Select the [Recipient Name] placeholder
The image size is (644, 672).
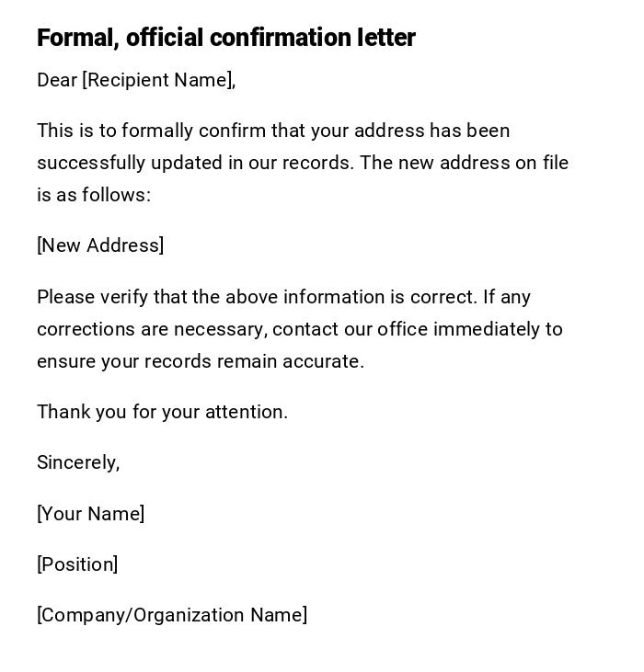pos(157,80)
